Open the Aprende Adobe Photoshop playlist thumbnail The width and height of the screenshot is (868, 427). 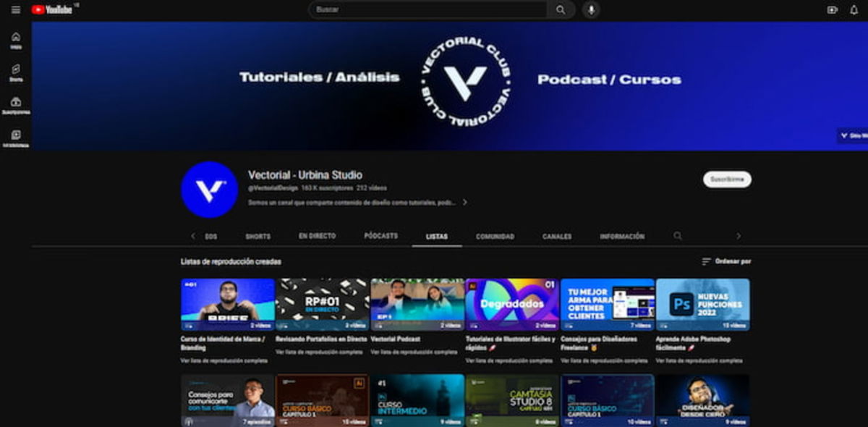[702, 305]
